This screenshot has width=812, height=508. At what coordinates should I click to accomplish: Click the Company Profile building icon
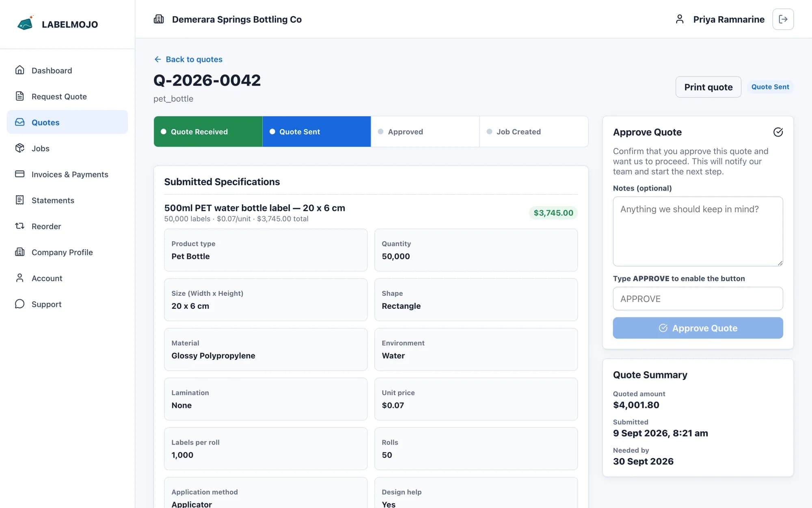point(19,252)
